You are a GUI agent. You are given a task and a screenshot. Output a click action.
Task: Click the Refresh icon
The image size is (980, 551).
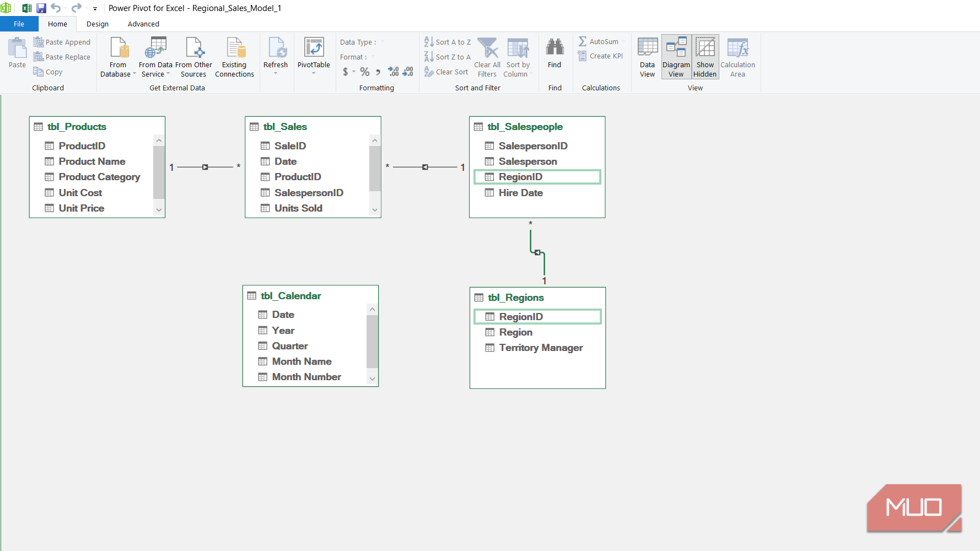pos(276,48)
